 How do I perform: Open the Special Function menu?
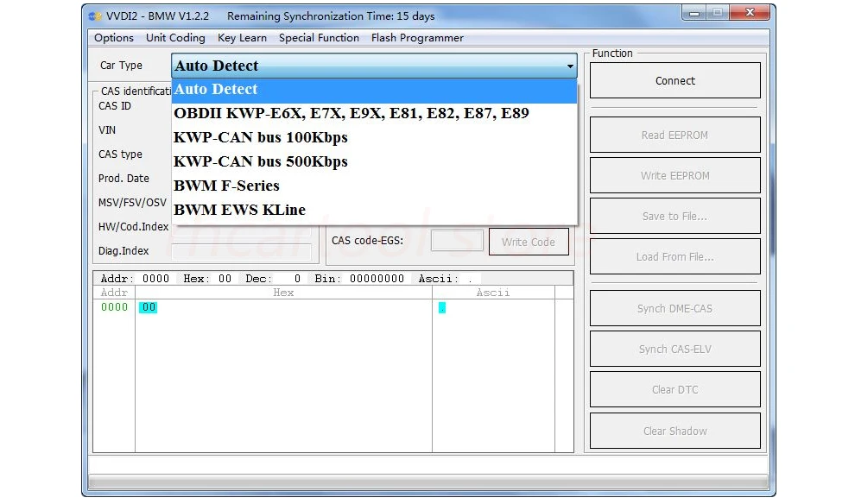click(x=319, y=38)
